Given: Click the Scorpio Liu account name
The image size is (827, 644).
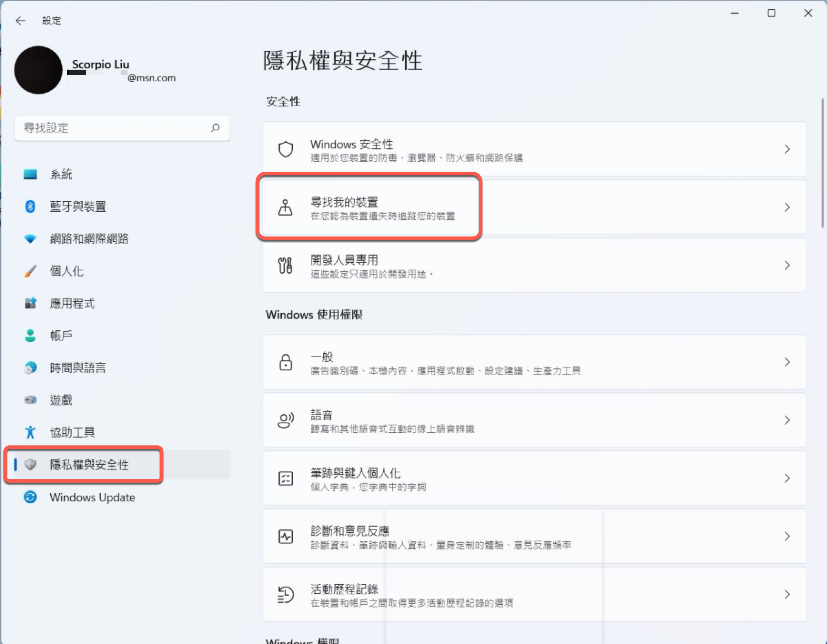Looking at the screenshot, I should pyautogui.click(x=101, y=64).
